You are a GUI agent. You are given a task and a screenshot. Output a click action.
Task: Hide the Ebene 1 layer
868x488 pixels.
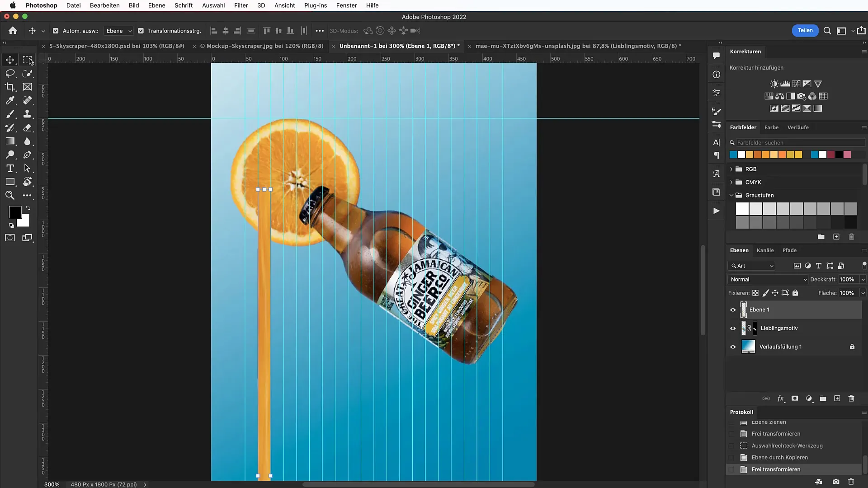733,310
